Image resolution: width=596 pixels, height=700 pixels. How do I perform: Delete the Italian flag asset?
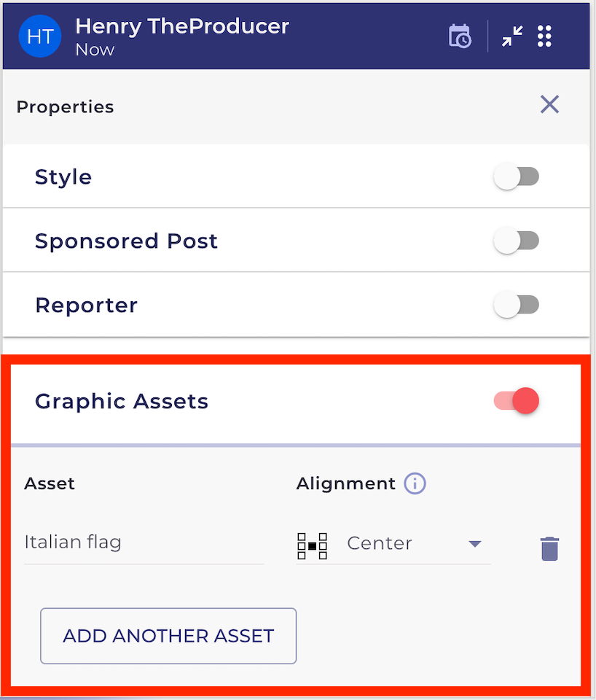click(549, 548)
